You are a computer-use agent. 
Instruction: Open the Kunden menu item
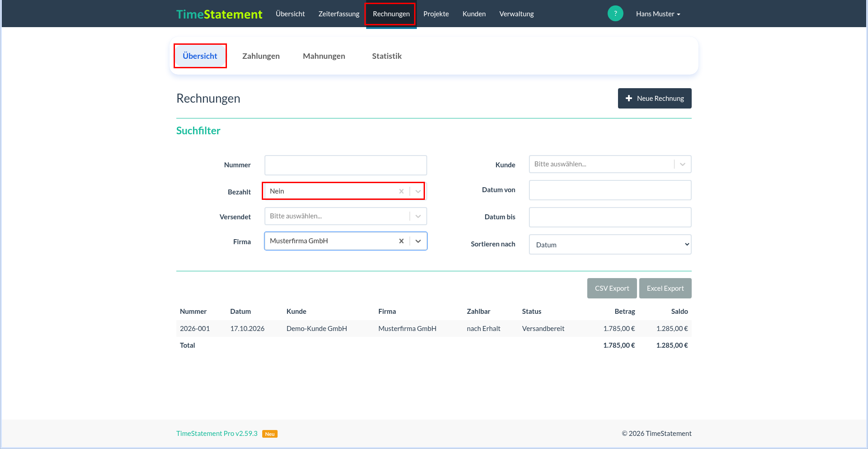point(474,14)
